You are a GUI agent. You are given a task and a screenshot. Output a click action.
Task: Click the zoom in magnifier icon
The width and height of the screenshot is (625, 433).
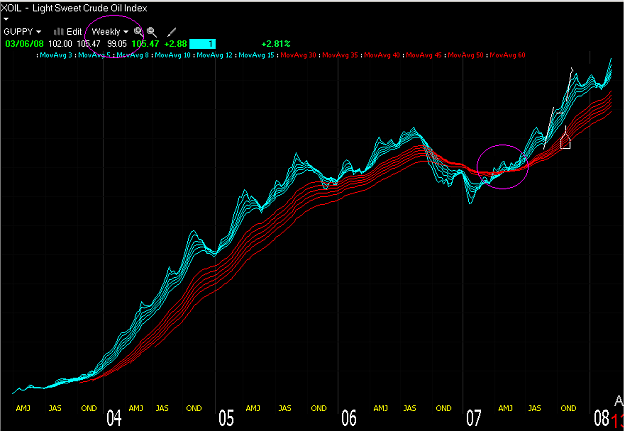[138, 31]
